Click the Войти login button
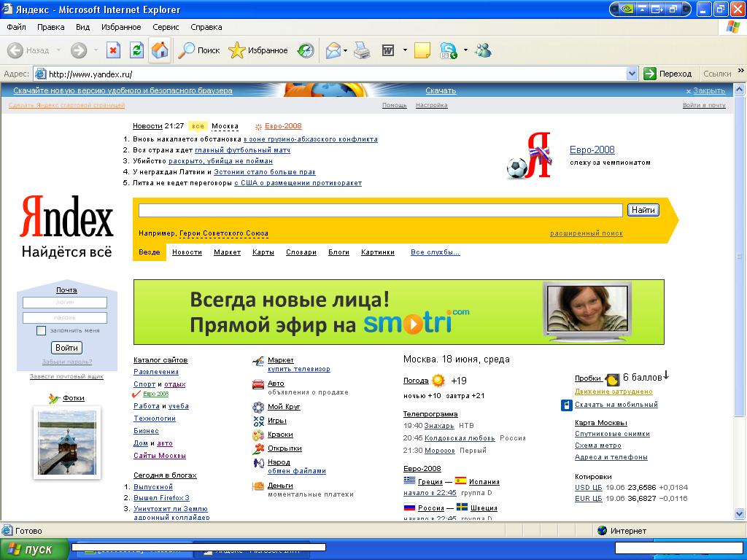Screen dimensions: 747x560 pyautogui.click(x=66, y=348)
